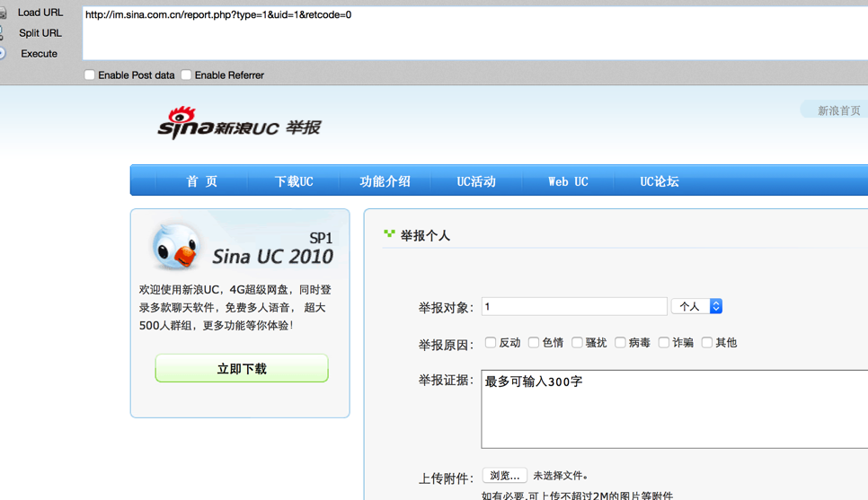Open the UC论坛 navigation tab
Image resolution: width=868 pixels, height=500 pixels.
pos(660,181)
